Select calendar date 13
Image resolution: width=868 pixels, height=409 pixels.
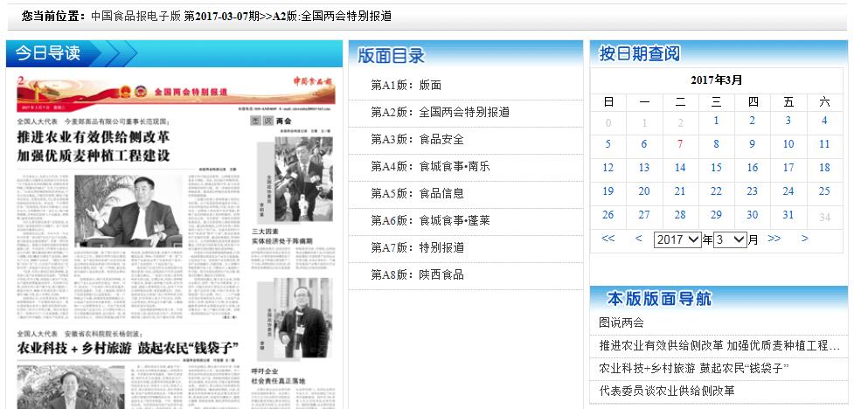(x=644, y=168)
